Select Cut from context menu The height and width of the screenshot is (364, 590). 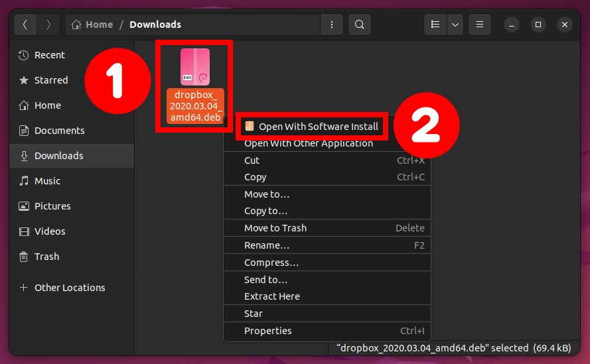[x=327, y=160]
